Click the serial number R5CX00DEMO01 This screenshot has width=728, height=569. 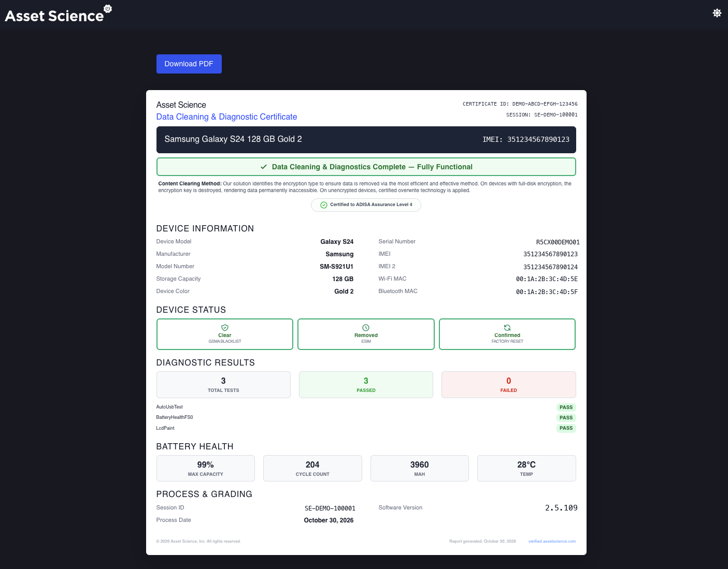pyautogui.click(x=558, y=242)
